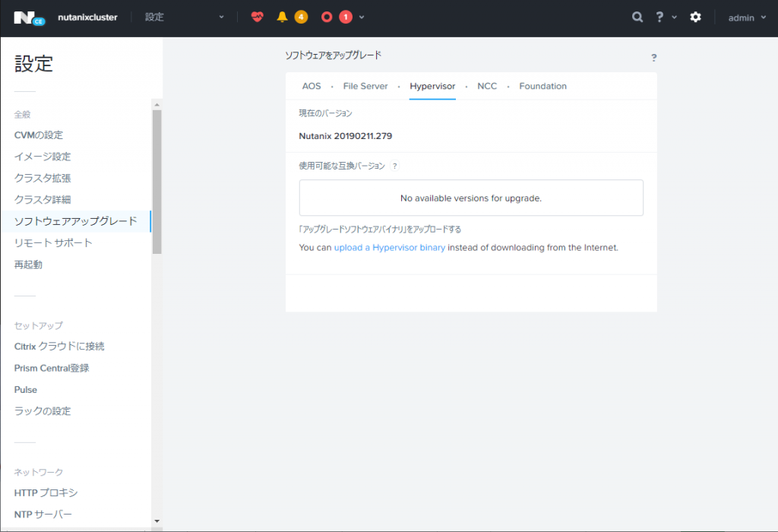Viewport: 778px width, 532px height.
Task: Open イメージ設定 in the sidebar
Action: tap(43, 157)
